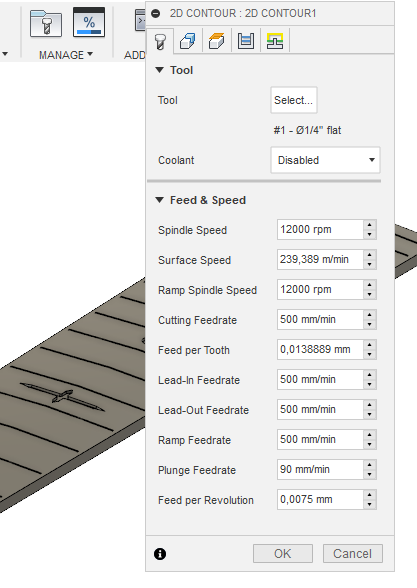417x588 pixels.
Task: Collapse the Tool section triangle
Action: (x=159, y=70)
